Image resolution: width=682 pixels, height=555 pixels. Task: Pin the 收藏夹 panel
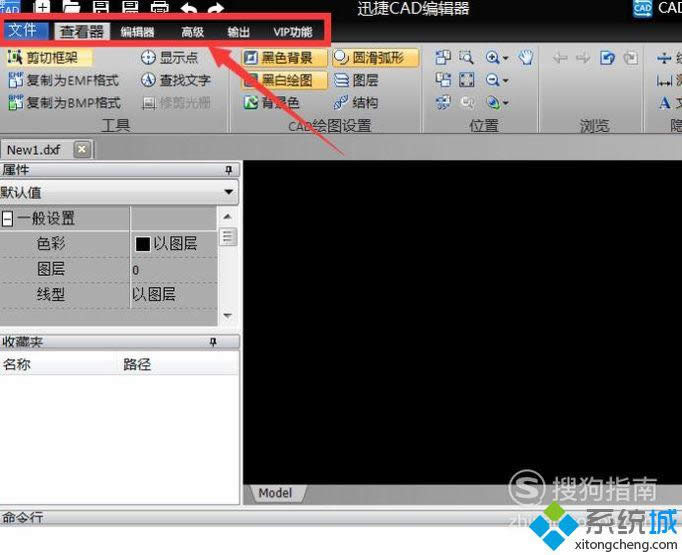213,342
